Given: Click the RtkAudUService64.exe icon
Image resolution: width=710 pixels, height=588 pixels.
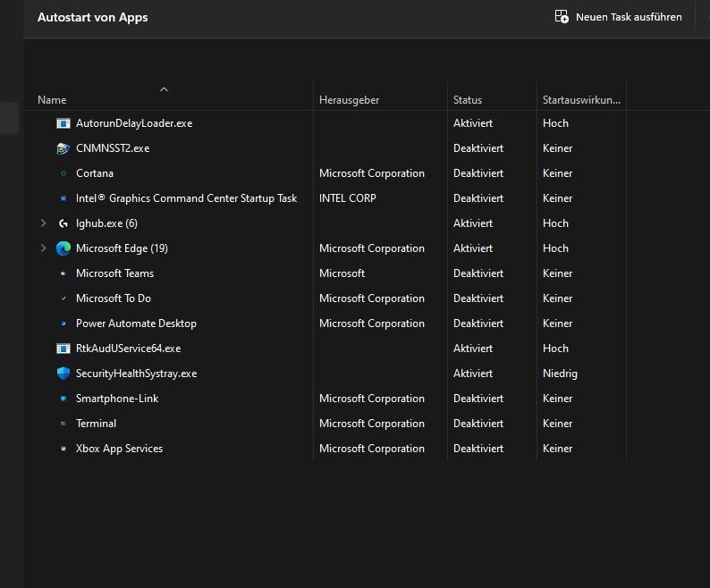Looking at the screenshot, I should tap(63, 349).
